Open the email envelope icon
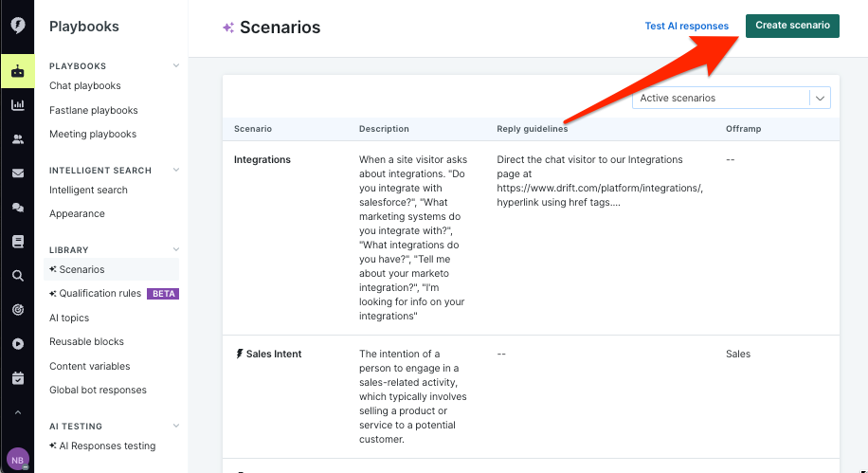Image resolution: width=868 pixels, height=473 pixels. coord(17,173)
